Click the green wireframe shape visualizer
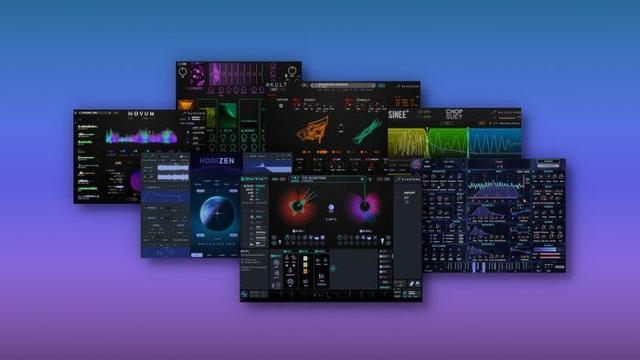The image size is (640, 360). pos(367,131)
